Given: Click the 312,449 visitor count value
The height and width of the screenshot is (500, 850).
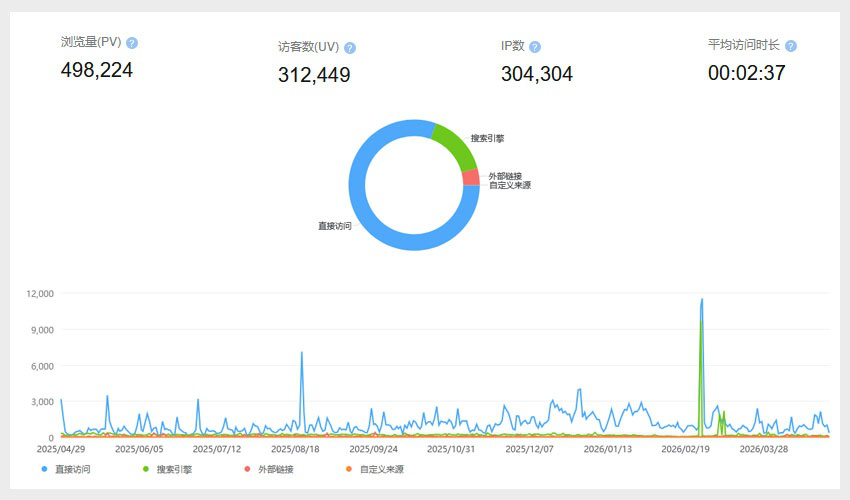Looking at the screenshot, I should click(x=314, y=74).
